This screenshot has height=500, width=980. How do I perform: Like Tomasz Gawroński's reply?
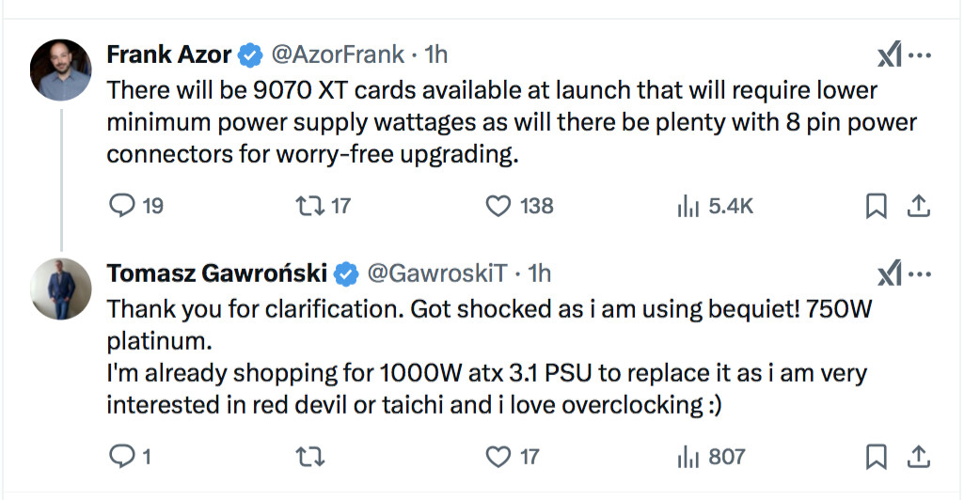(498, 457)
